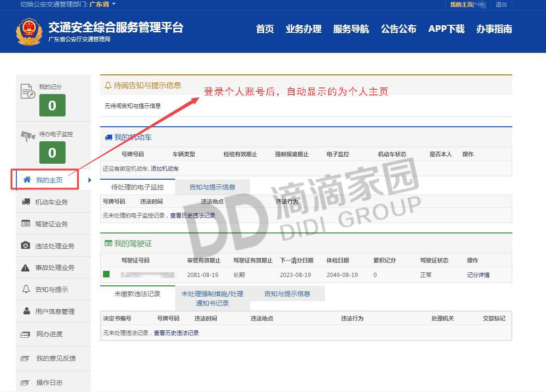Viewport: 546px width, 392px height.
Task: Open 服务导航 in the top navigation
Action: (x=351, y=29)
